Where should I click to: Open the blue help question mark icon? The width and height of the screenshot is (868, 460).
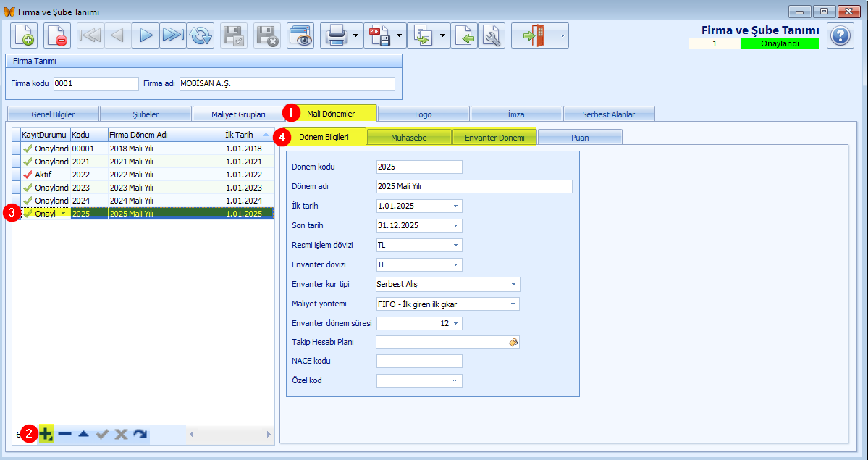(840, 36)
